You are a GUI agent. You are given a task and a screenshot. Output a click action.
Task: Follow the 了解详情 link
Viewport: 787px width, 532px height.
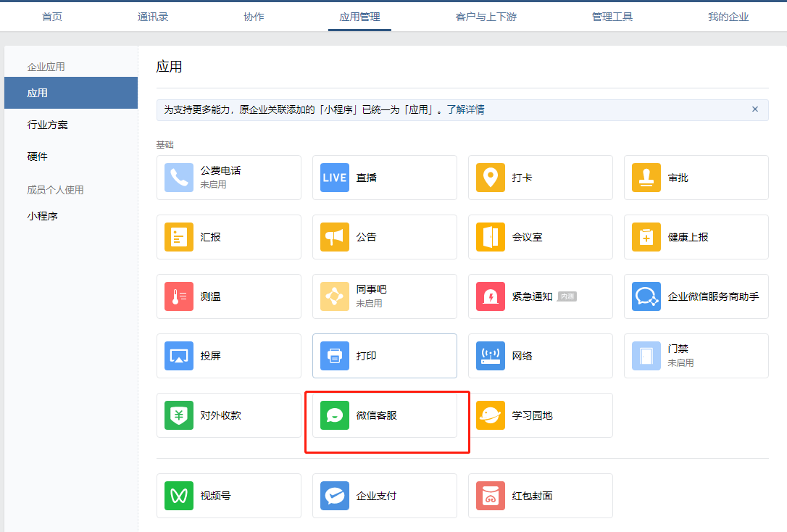466,109
